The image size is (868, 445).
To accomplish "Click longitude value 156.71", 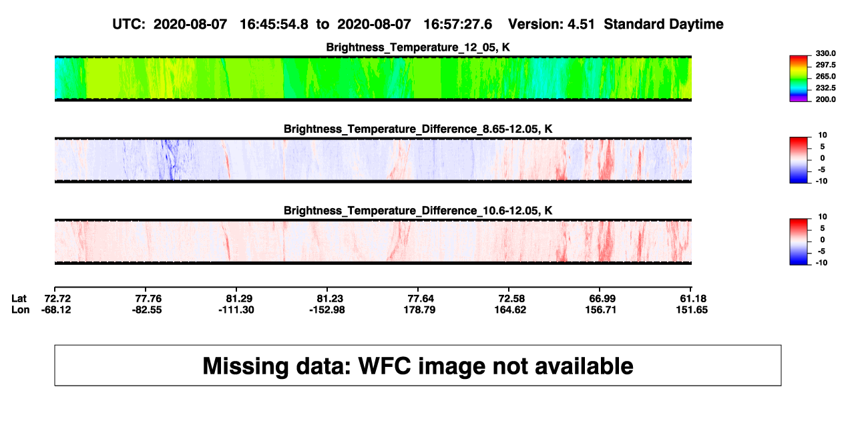I will 600,310.
